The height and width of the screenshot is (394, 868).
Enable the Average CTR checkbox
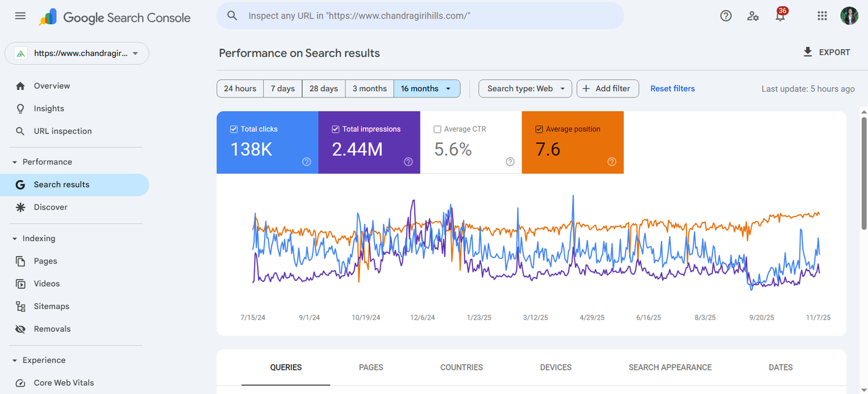[437, 129]
